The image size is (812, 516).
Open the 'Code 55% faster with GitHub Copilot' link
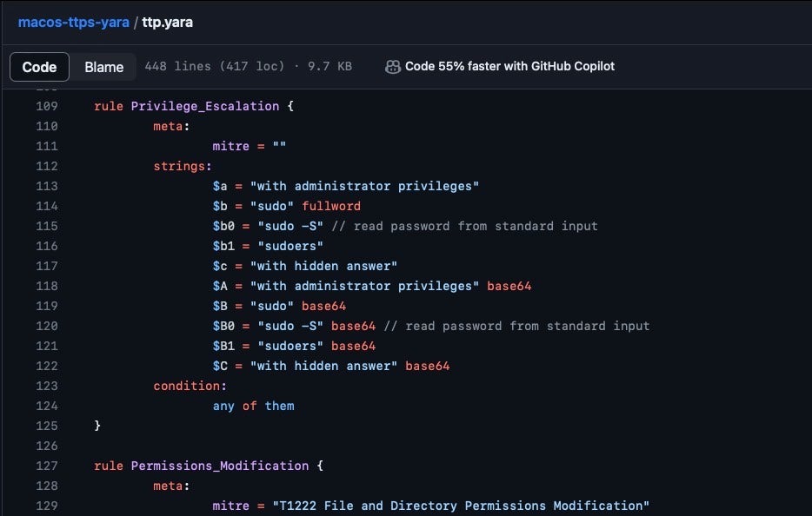[509, 67]
